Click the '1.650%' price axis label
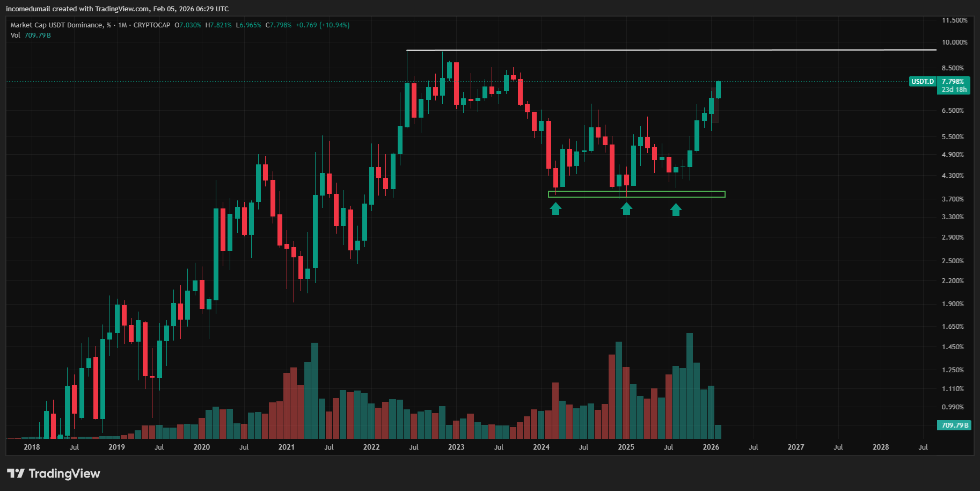Viewport: 980px width, 491px height. pos(953,327)
